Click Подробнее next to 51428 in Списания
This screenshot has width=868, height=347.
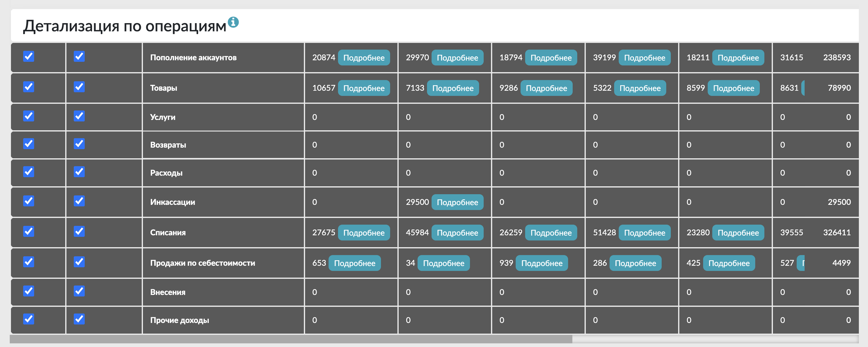click(644, 233)
